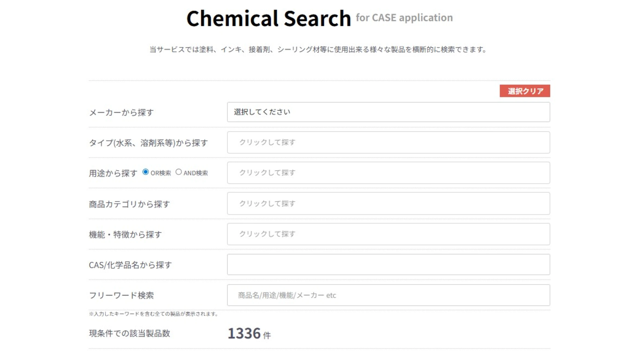Click the 機能・特徴から探す row label

(125, 235)
